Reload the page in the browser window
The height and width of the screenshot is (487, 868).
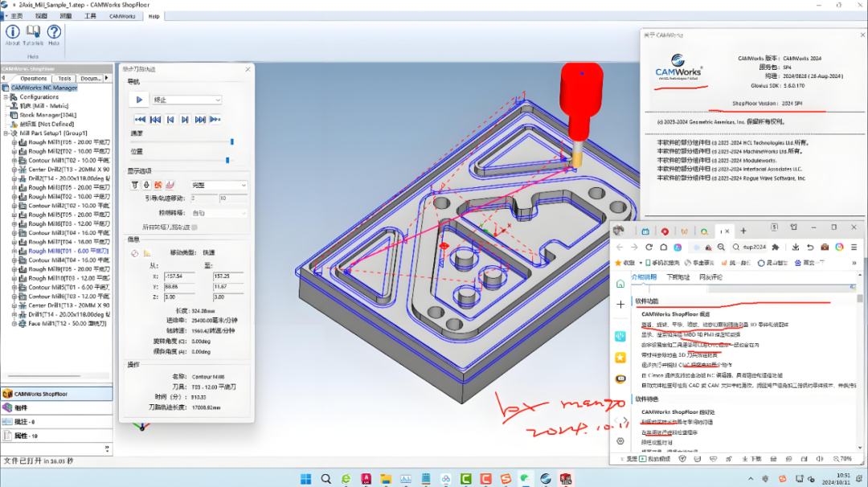649,248
